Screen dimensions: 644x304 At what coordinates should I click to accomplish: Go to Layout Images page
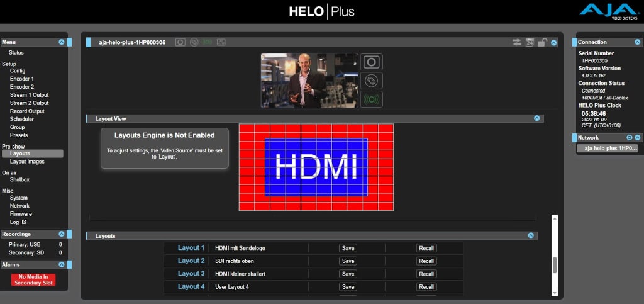pos(27,162)
